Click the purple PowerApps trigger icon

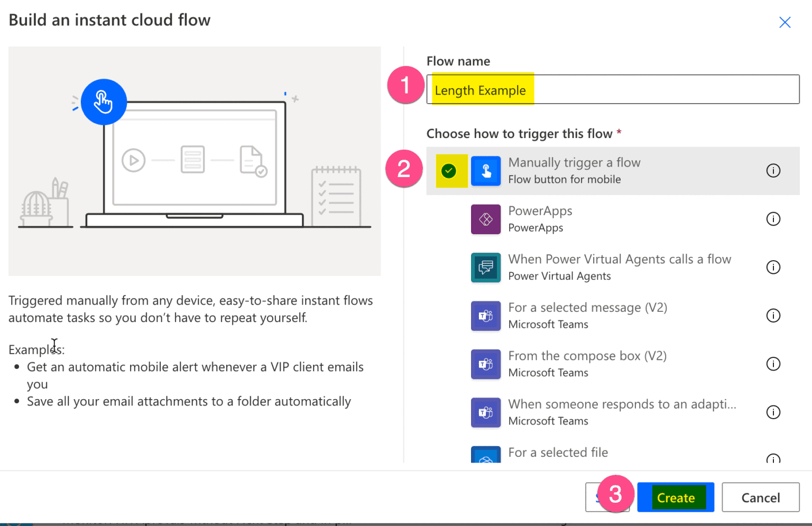tap(485, 219)
